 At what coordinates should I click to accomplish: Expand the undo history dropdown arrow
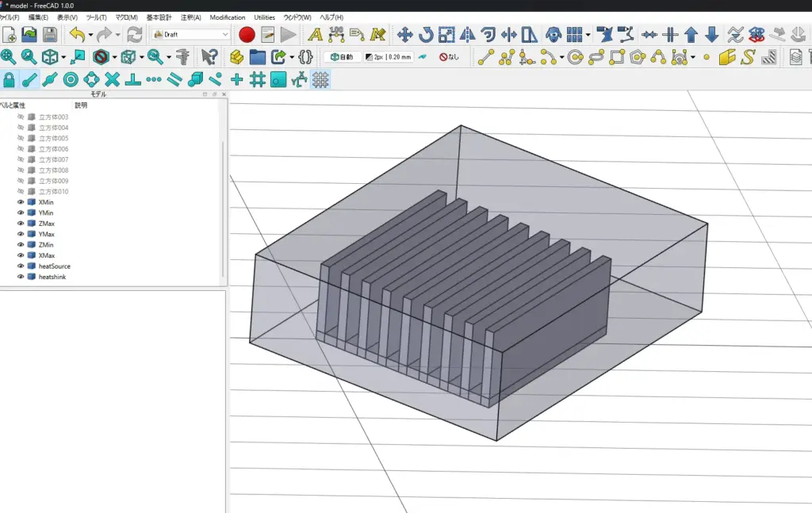tap(90, 35)
